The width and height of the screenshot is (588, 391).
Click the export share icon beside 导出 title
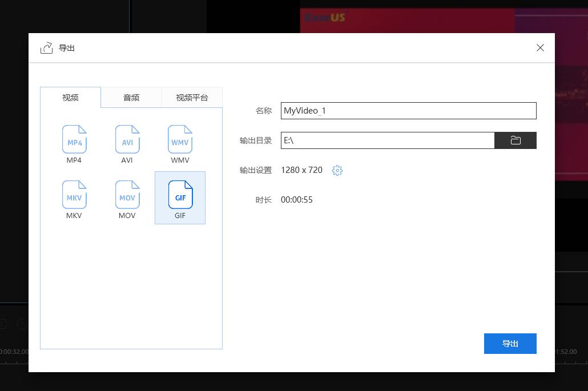click(x=46, y=48)
